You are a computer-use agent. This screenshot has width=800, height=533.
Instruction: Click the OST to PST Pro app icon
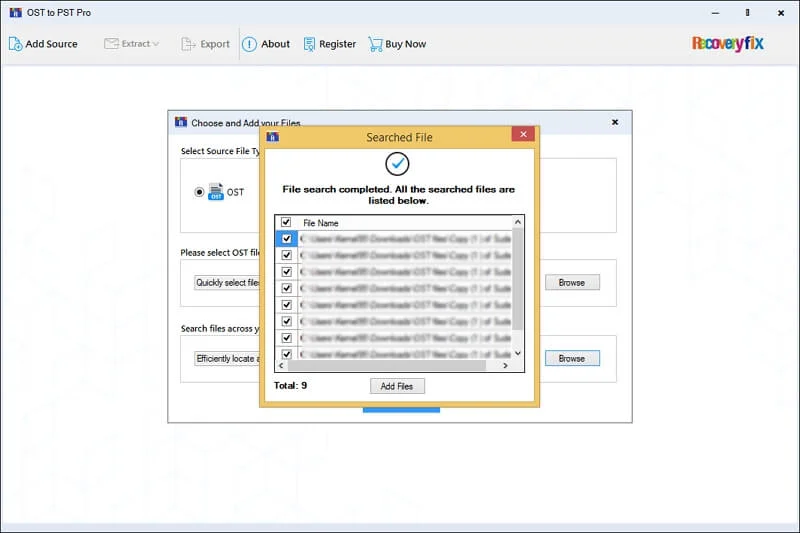pos(16,12)
